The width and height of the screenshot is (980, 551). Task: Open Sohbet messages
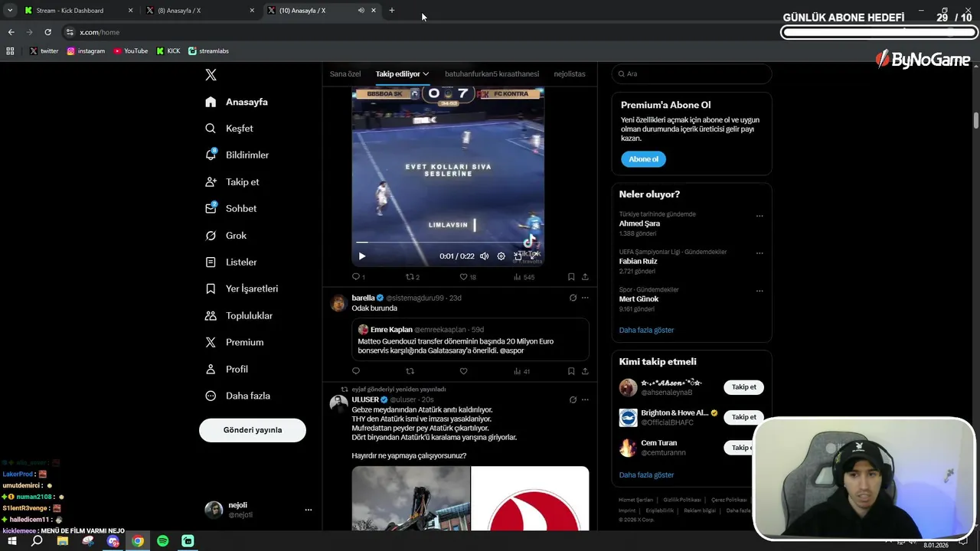[230, 208]
